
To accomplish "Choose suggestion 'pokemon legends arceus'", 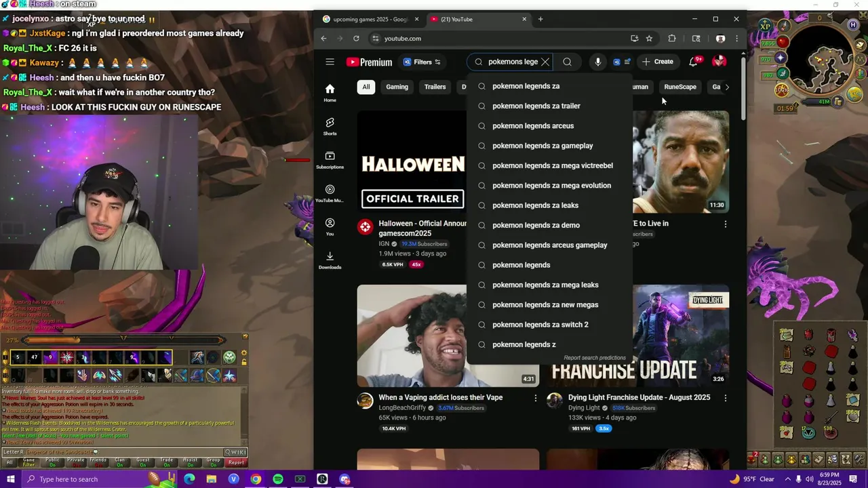I will tap(549, 126).
